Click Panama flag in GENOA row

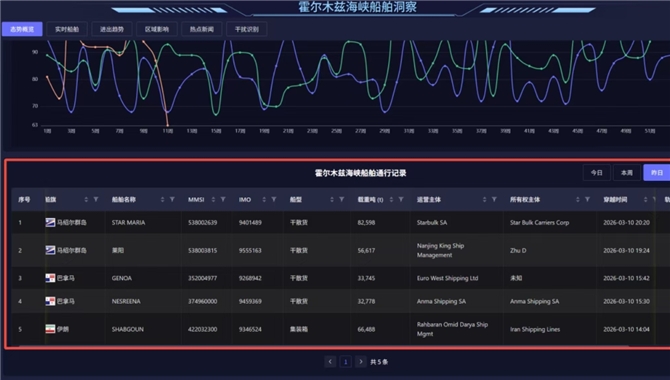pos(50,278)
